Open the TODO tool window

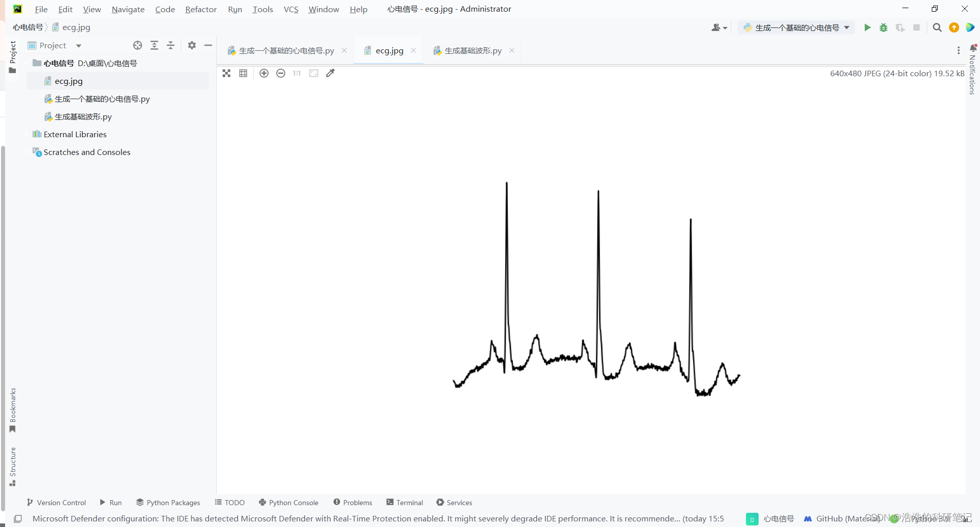click(x=230, y=502)
